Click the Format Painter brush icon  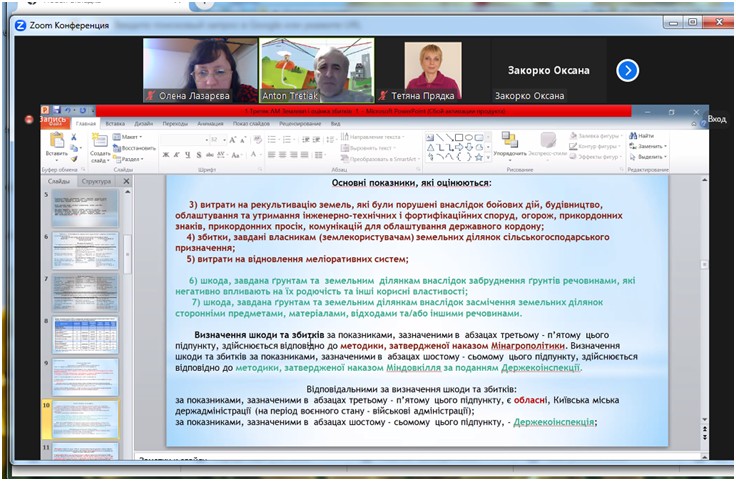pyautogui.click(x=74, y=159)
